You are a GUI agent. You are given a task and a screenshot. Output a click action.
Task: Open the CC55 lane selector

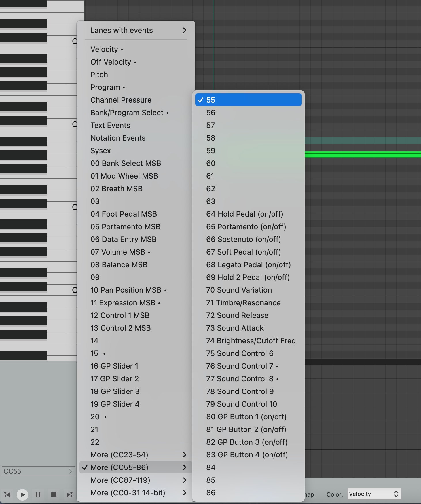[38, 471]
